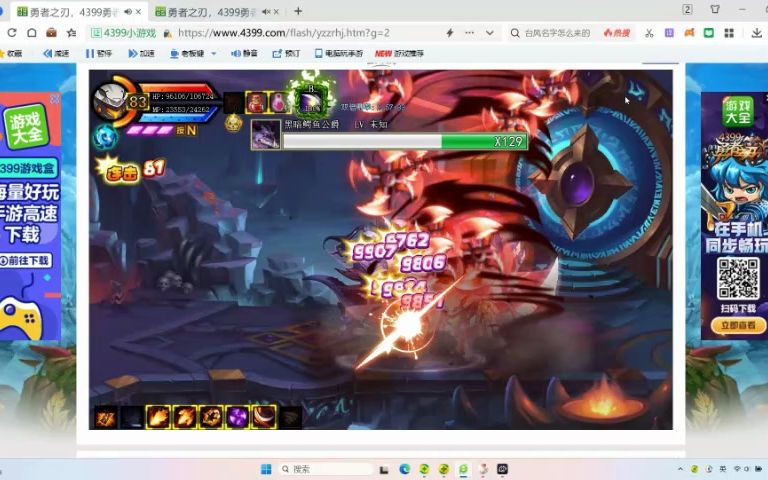Use the orange fire burst skill

211,417
